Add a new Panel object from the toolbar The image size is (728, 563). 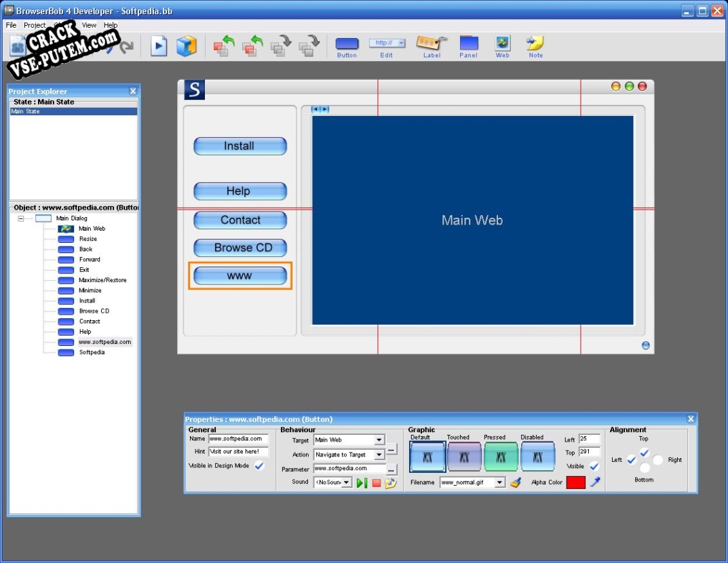click(468, 47)
